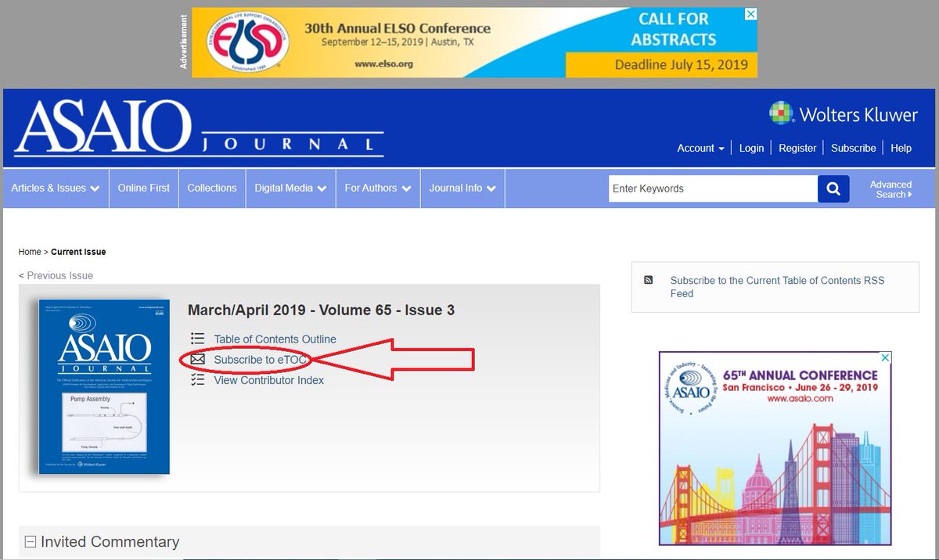Click the search magnifying glass icon
The height and width of the screenshot is (560, 939).
coord(832,188)
